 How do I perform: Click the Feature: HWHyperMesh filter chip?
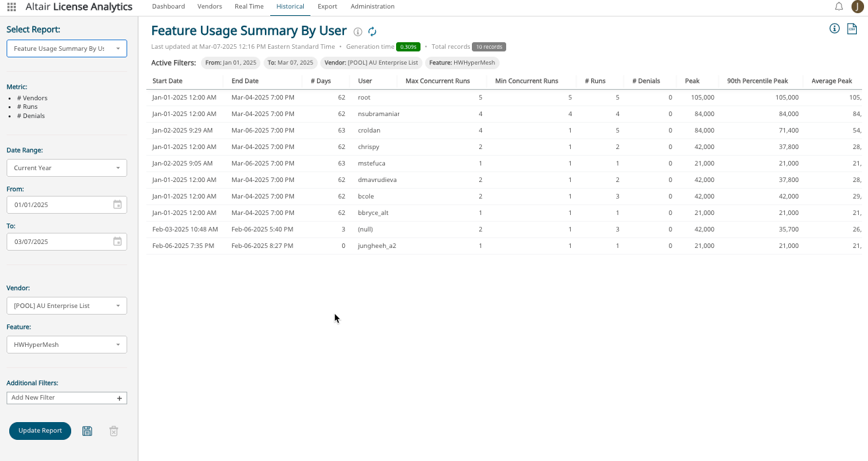click(462, 63)
